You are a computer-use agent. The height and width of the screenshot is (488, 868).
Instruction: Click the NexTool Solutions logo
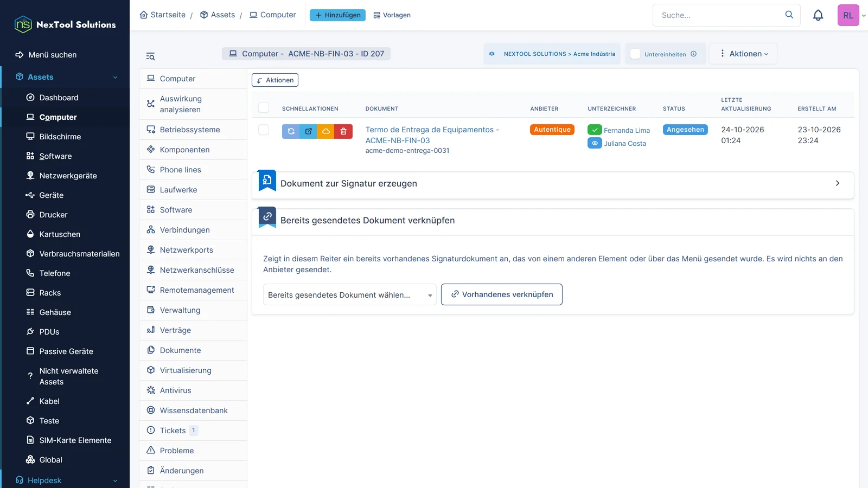(65, 24)
